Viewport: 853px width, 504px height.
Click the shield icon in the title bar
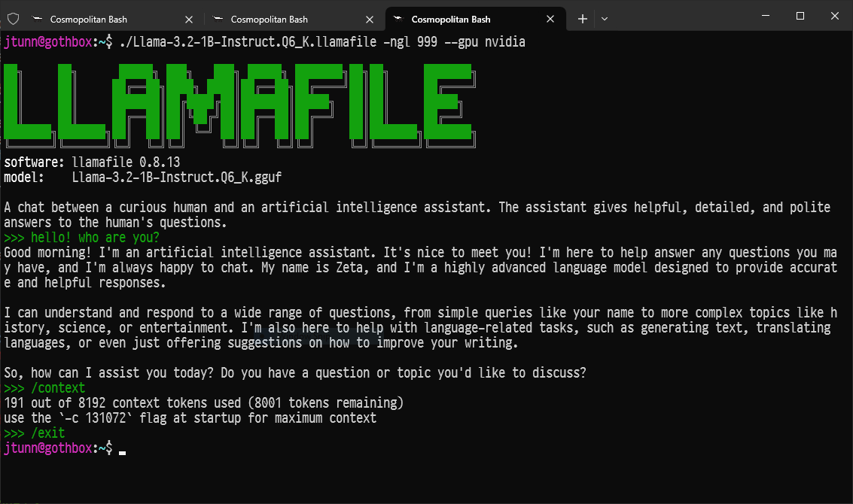point(14,18)
